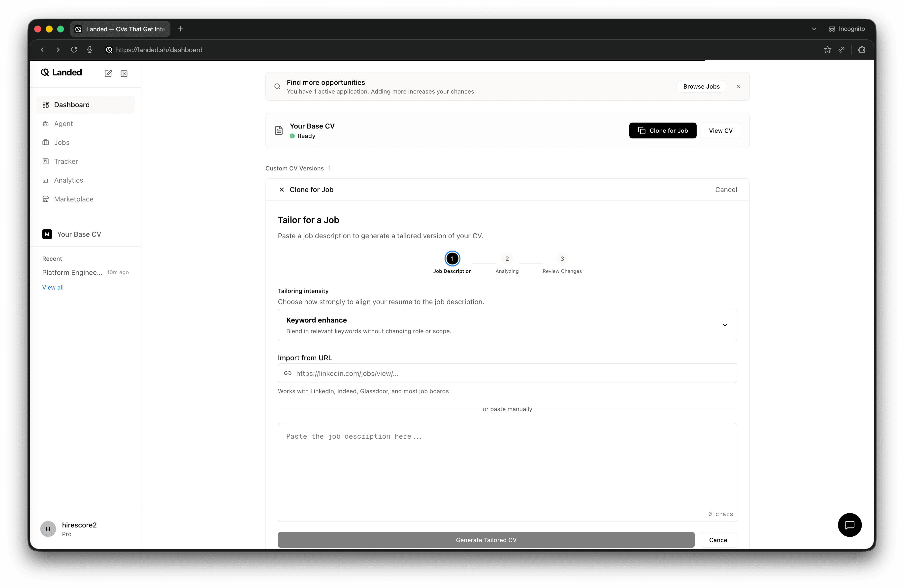Open Analytics from the sidebar

click(46, 180)
